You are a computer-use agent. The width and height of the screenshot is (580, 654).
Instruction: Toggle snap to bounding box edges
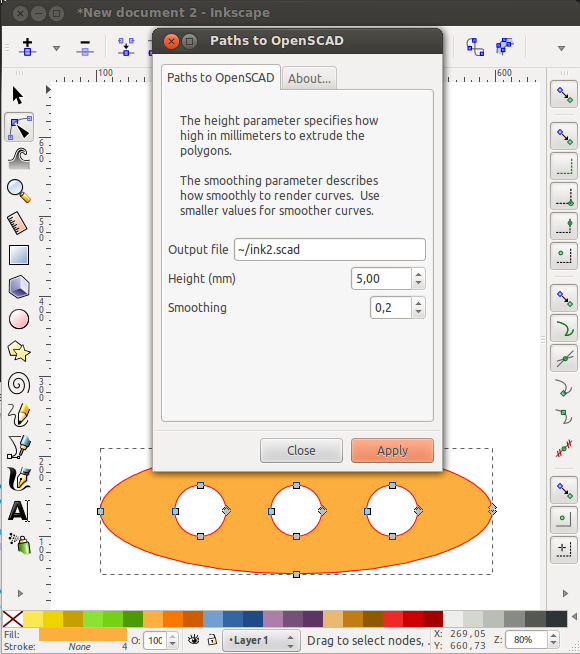(564, 166)
